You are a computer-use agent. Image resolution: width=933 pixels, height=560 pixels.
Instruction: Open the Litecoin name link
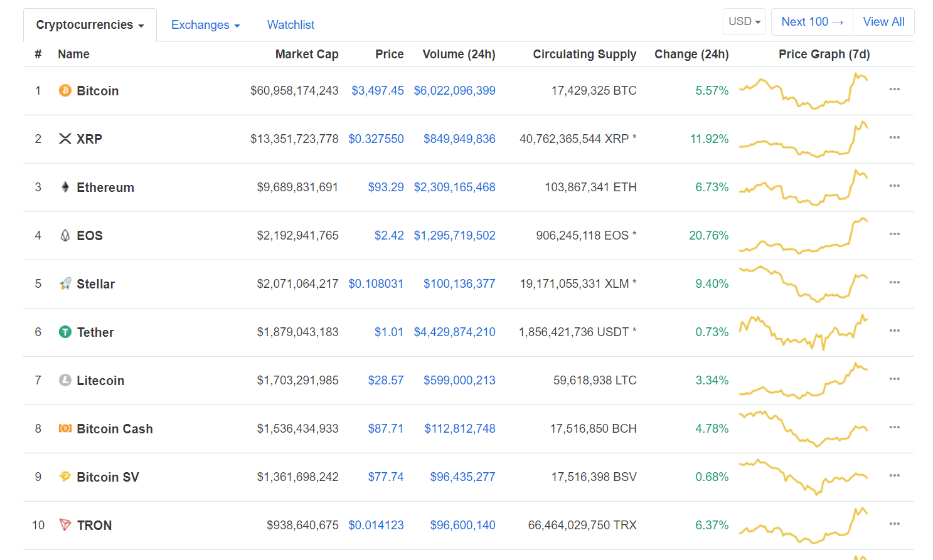(x=100, y=381)
